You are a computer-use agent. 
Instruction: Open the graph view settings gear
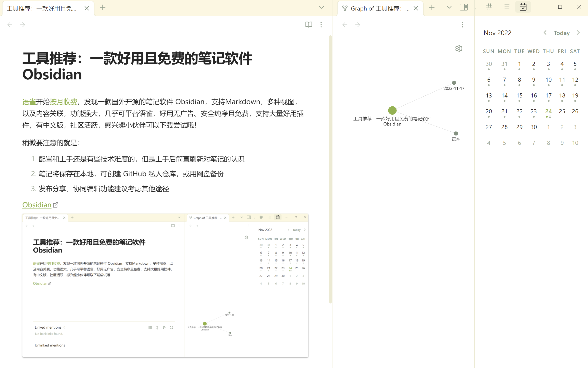pyautogui.click(x=459, y=49)
